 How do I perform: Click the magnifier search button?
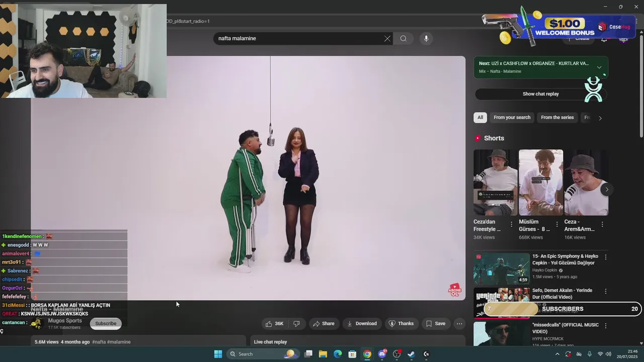(x=403, y=39)
